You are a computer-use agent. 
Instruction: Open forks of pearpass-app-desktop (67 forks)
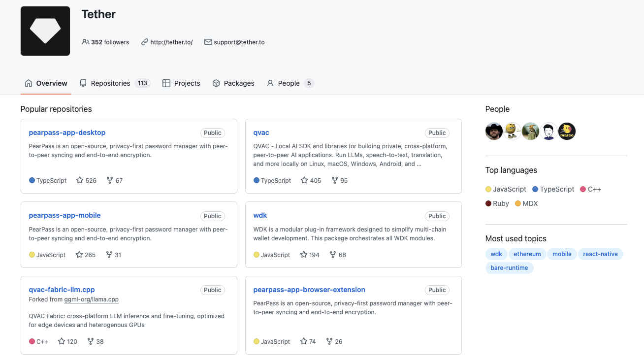point(115,181)
